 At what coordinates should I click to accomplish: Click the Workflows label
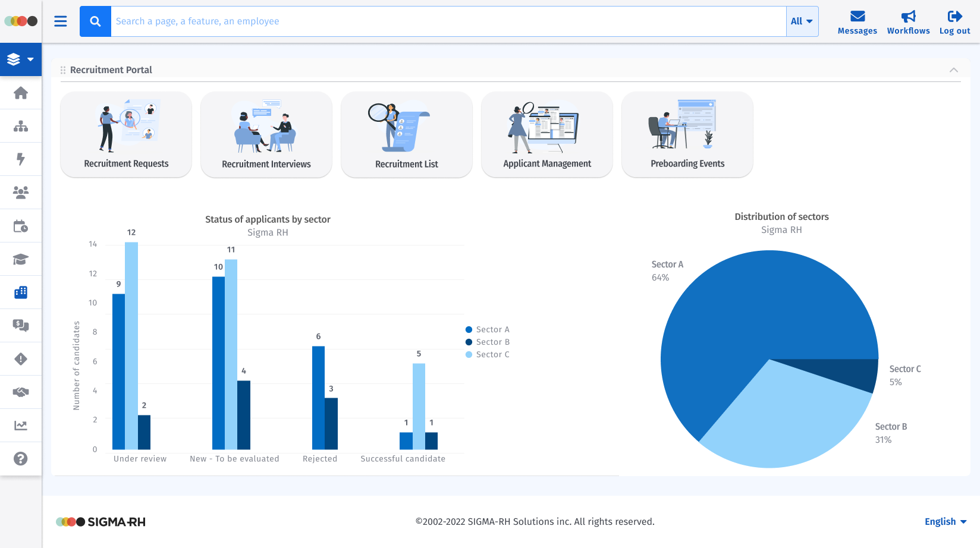point(908,31)
